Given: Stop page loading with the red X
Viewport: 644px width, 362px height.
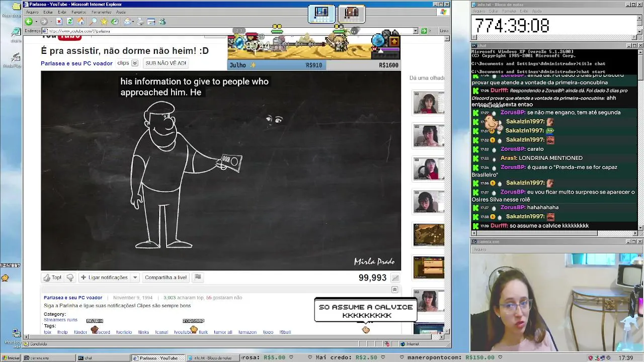Looking at the screenshot, I should tap(59, 22).
